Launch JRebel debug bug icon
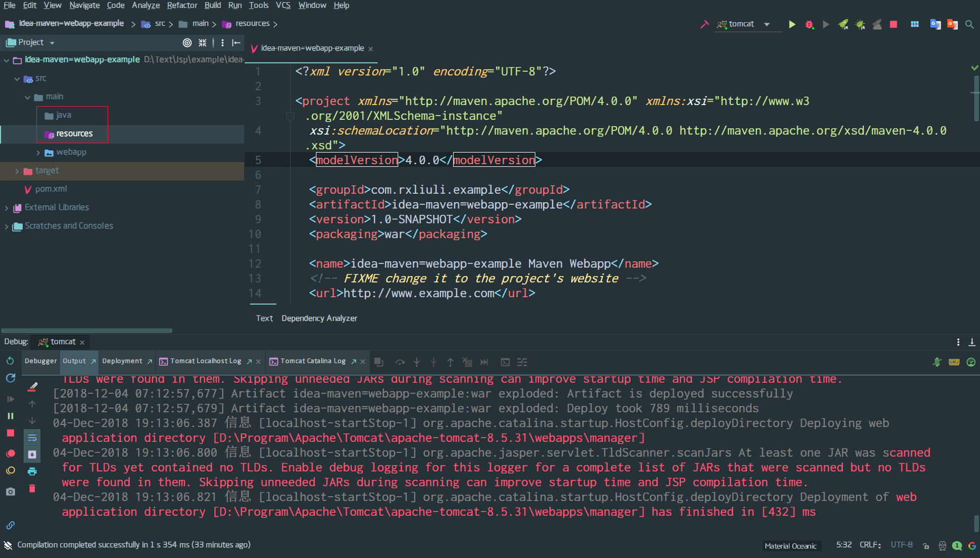 (860, 24)
